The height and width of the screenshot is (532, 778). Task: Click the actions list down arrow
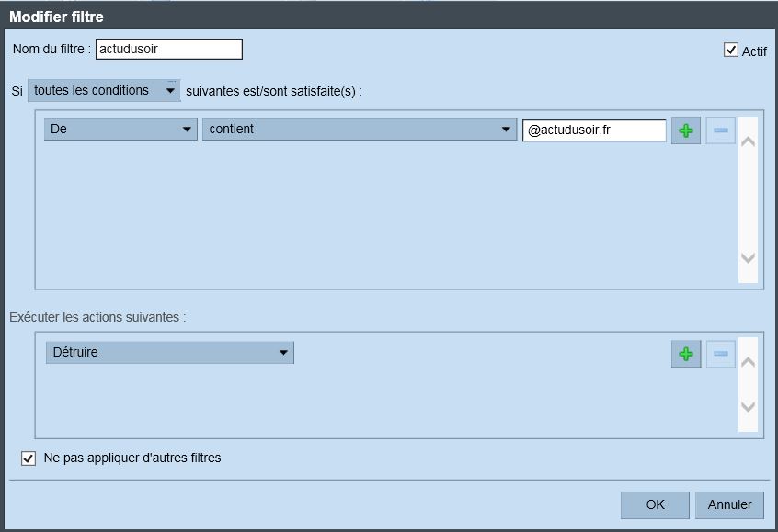coord(748,407)
